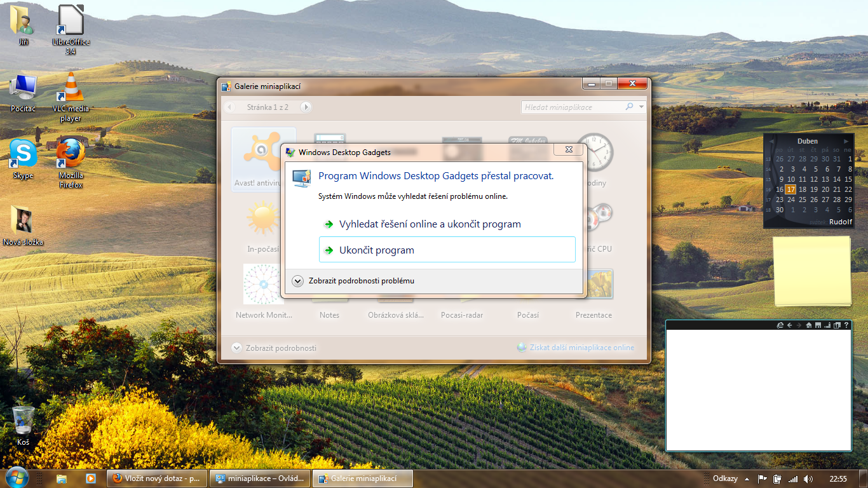Click the yellow sticky note gadget
Image resolution: width=868 pixels, height=488 pixels.
[811, 271]
